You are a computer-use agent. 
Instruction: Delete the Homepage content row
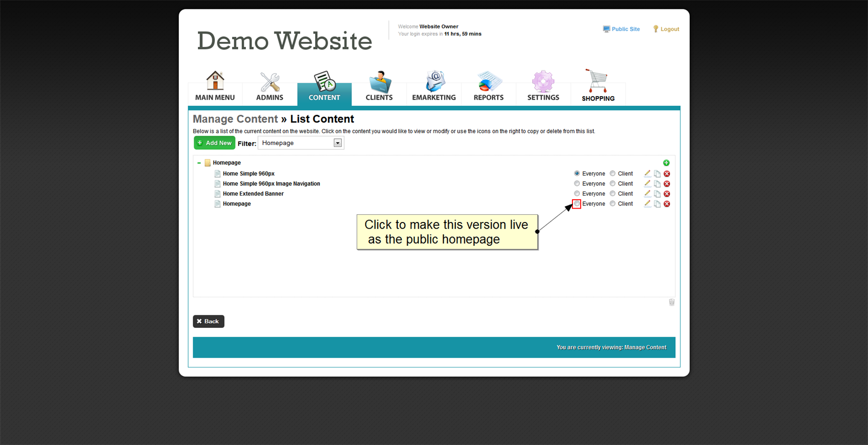tap(667, 204)
